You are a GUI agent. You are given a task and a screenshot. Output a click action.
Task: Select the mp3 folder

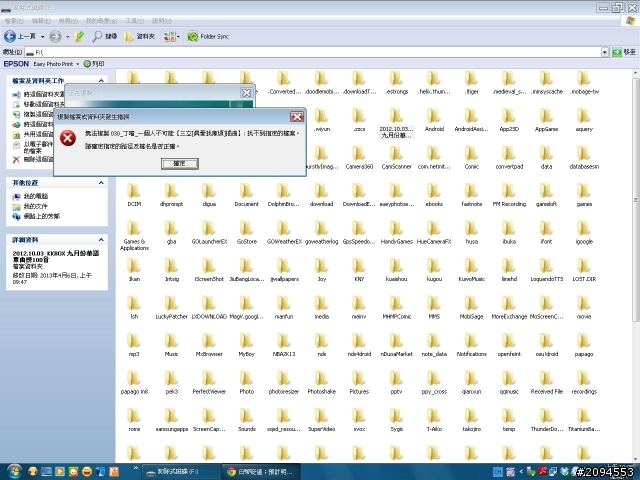[x=134, y=345]
